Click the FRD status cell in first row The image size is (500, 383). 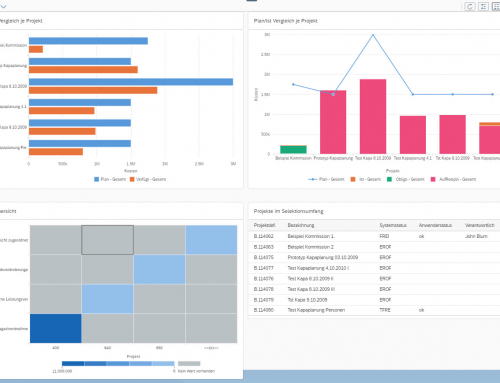[384, 236]
